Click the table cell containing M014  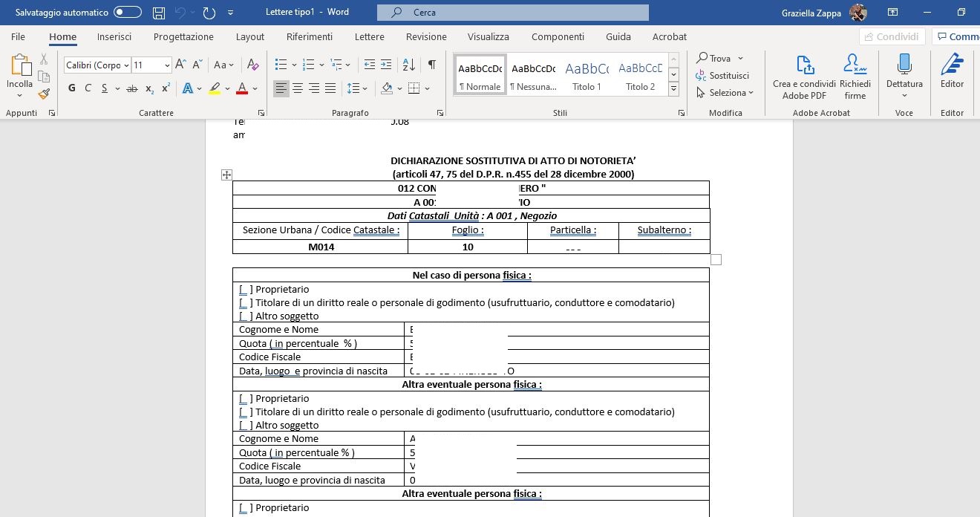point(321,247)
